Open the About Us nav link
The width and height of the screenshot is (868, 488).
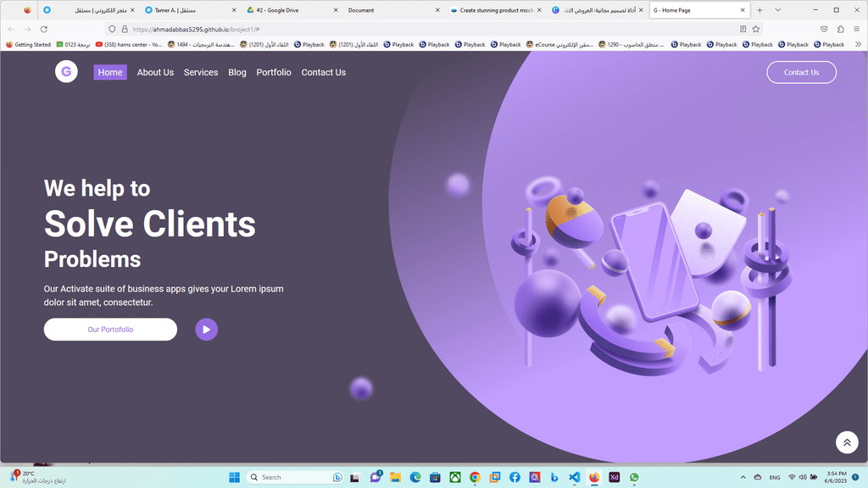pos(155,73)
